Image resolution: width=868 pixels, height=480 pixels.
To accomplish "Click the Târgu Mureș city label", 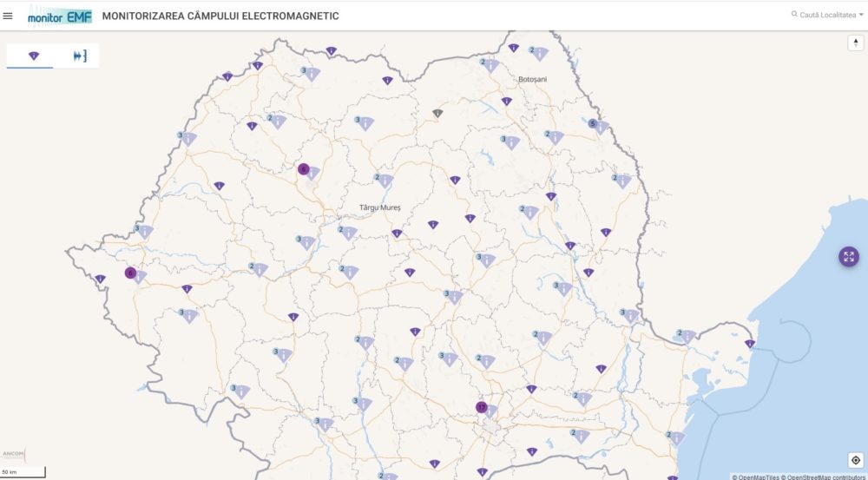I will pyautogui.click(x=380, y=207).
